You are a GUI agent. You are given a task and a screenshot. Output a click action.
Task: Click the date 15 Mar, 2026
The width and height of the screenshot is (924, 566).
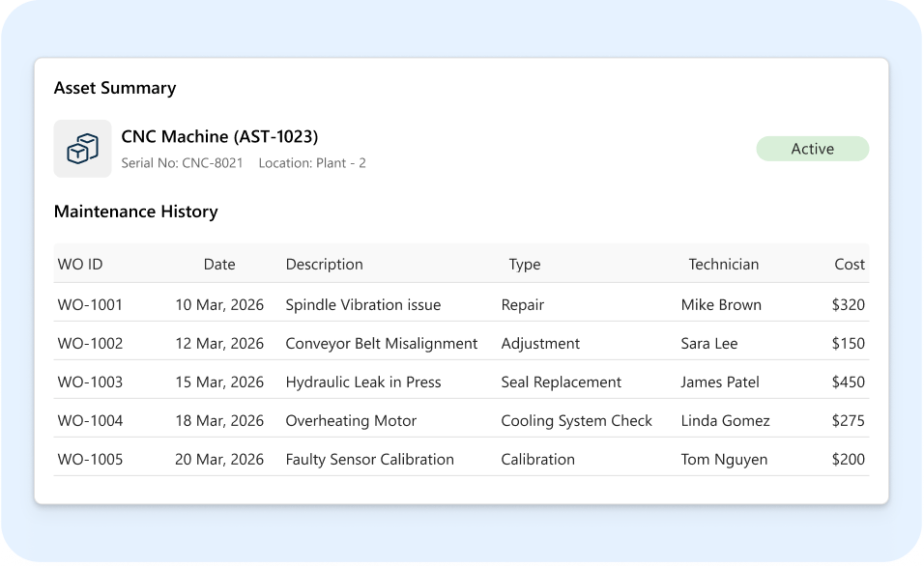click(x=219, y=382)
